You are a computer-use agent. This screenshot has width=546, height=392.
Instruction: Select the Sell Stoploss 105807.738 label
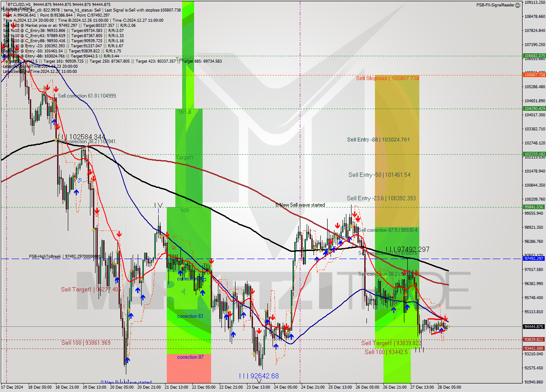click(387, 78)
